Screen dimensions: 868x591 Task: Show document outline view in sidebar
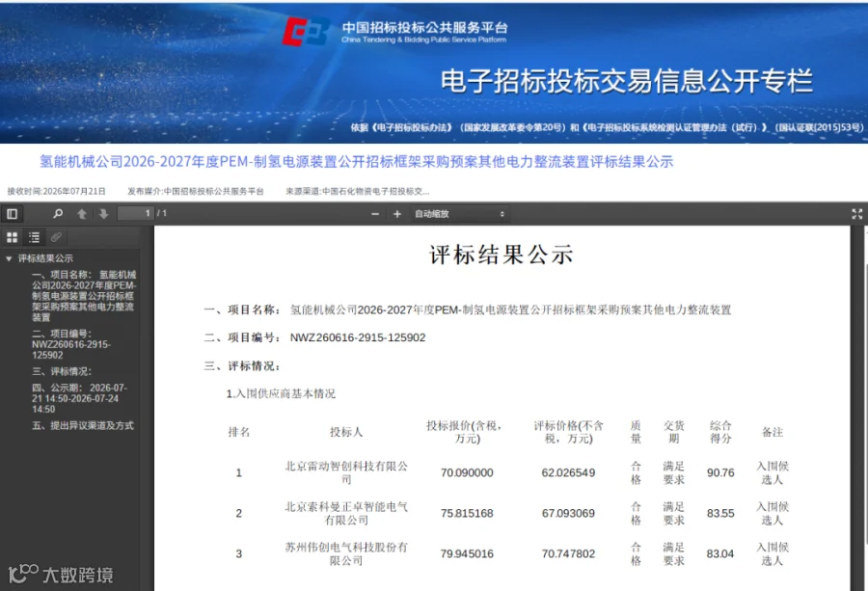tap(35, 237)
